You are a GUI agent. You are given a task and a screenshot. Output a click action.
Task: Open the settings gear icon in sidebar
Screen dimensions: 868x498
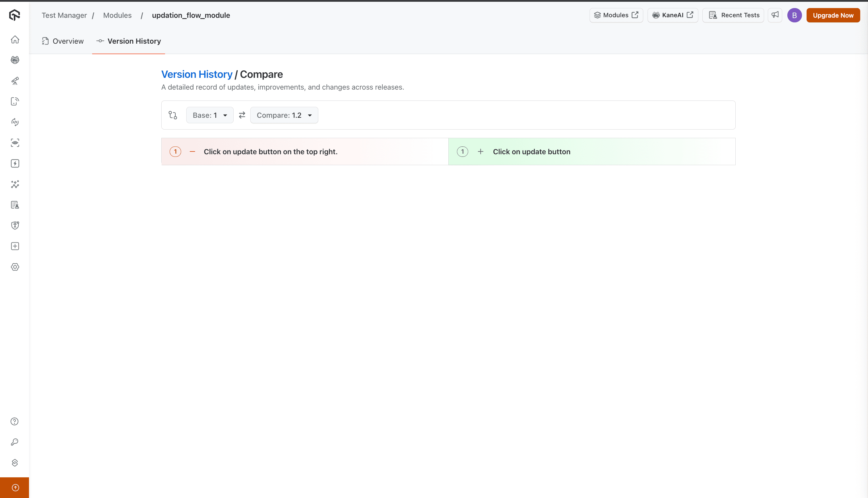[15, 267]
